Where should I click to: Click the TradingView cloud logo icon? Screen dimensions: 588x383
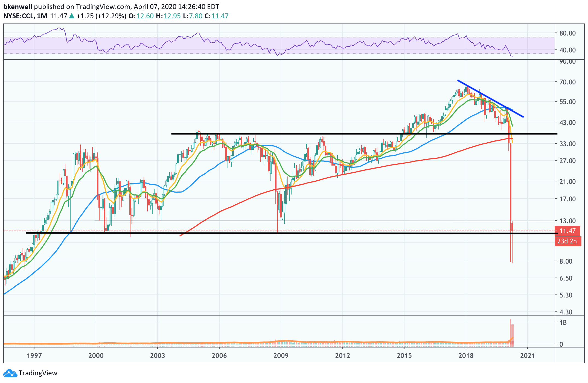point(10,373)
